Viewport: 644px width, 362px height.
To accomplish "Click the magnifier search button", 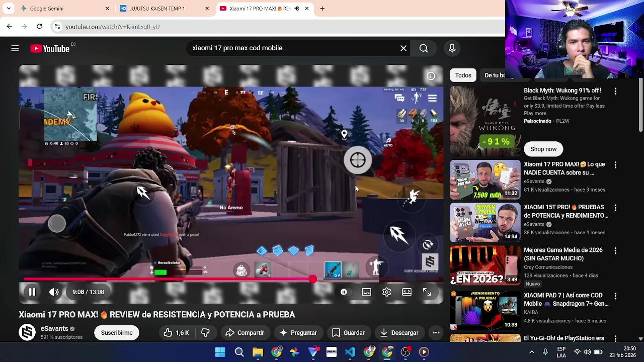I will coord(424,48).
